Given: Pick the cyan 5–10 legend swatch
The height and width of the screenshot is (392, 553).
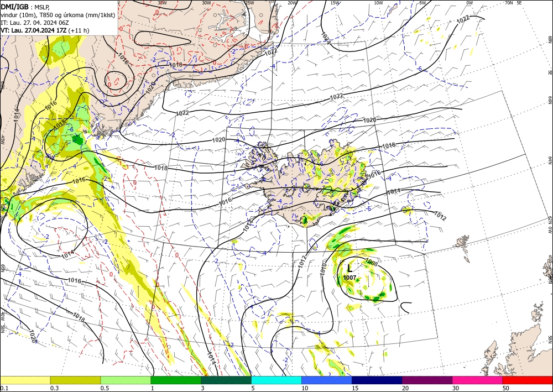Looking at the screenshot, I should tap(276, 380).
